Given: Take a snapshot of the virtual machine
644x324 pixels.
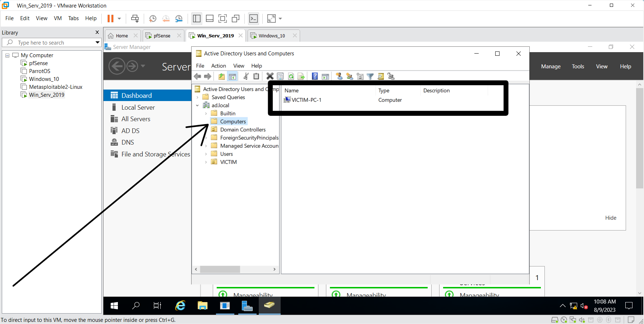Looking at the screenshot, I should coord(153,19).
